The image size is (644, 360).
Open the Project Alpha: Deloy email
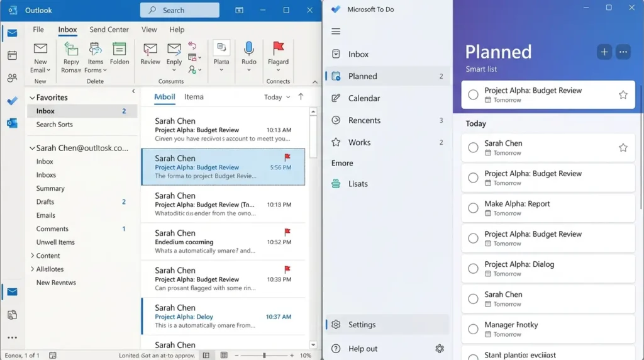223,317
